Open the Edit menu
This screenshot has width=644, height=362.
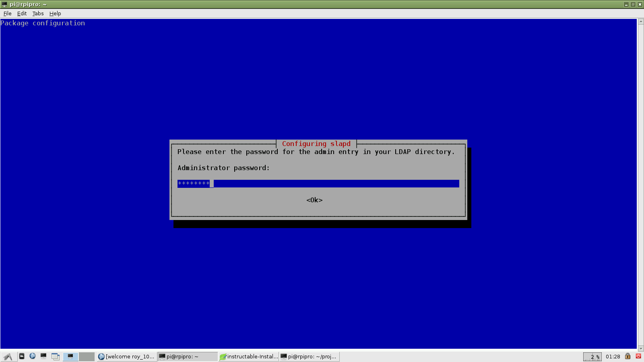click(x=22, y=13)
